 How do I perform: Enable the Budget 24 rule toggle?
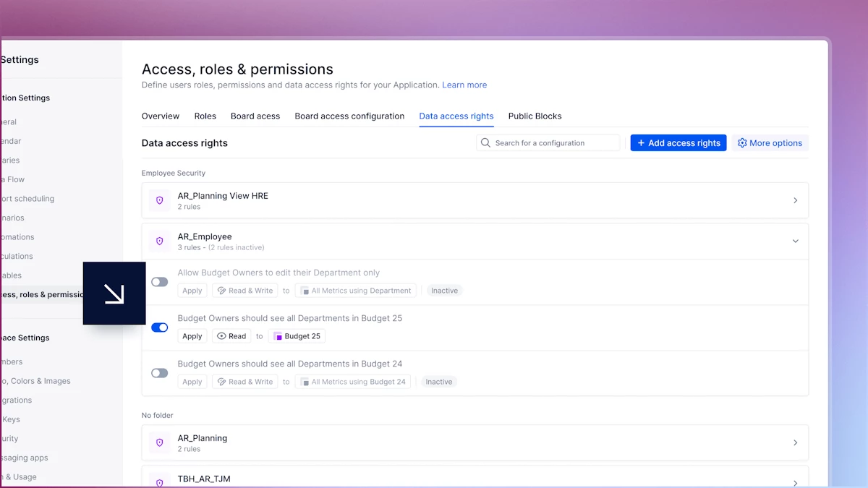(x=159, y=373)
